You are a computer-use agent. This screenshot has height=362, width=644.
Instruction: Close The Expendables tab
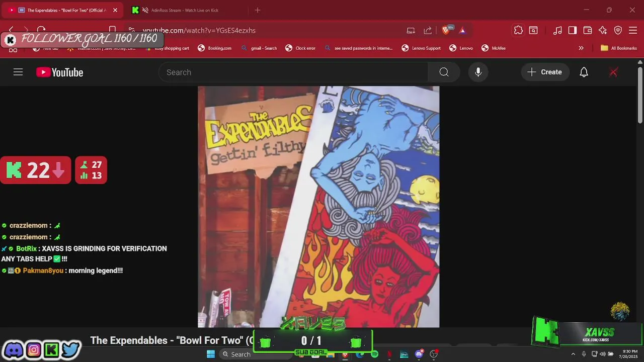pyautogui.click(x=115, y=10)
